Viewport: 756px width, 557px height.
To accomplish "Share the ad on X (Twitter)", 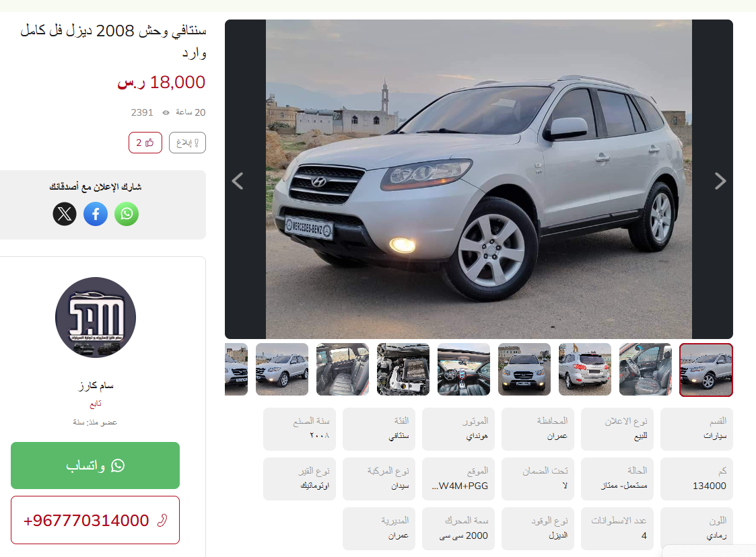I will pos(65,213).
